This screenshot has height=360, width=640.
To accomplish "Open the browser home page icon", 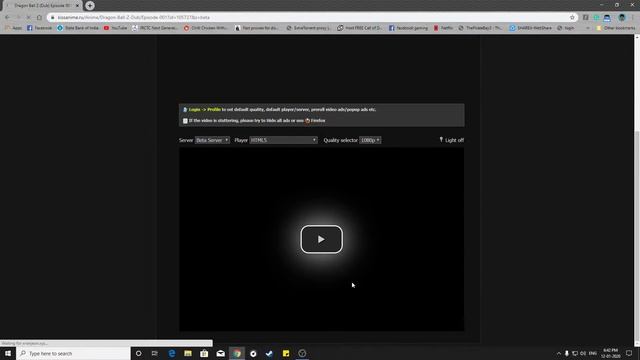I will pyautogui.click(x=39, y=17).
